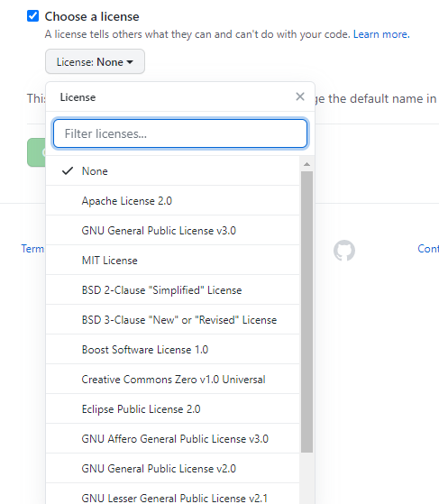Uncheck the Choose a license checkbox
439x504 pixels.
tap(32, 15)
